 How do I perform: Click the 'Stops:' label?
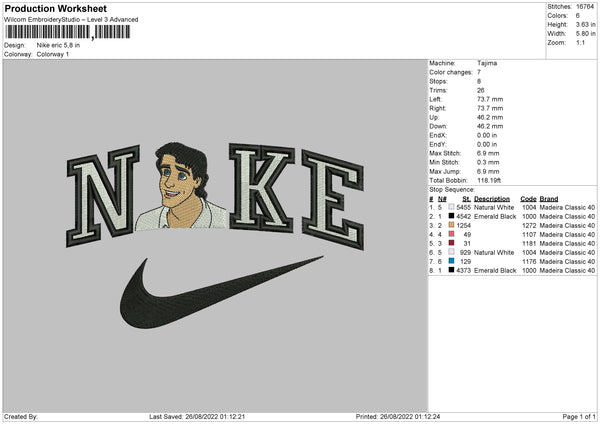[438, 81]
